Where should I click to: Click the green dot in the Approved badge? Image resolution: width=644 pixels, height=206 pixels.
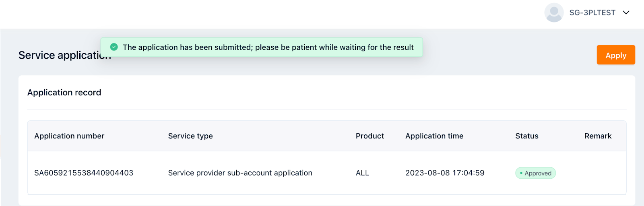(x=521, y=173)
